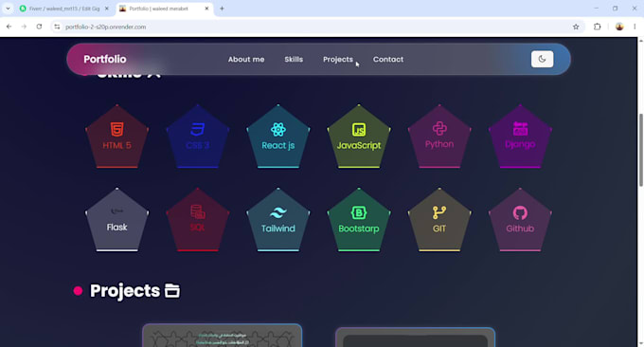The image size is (644, 347).
Task: Go forward in browser history
Action: coord(24,27)
